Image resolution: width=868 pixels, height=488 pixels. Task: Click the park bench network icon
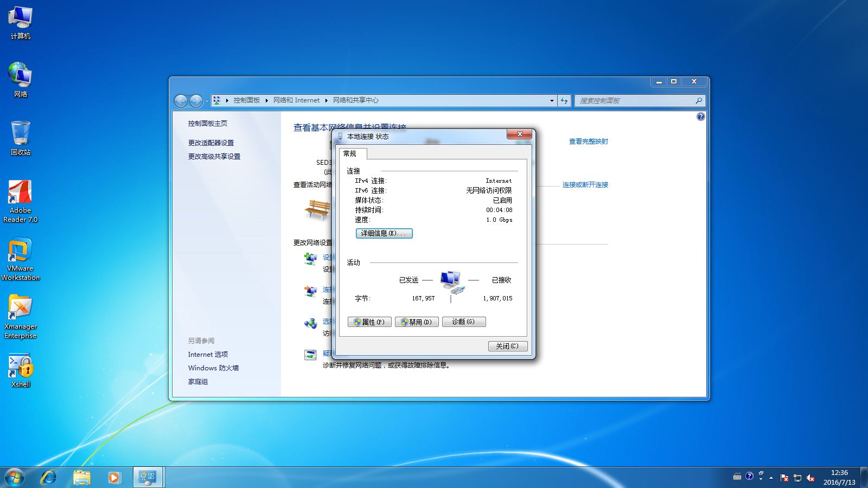tap(317, 209)
